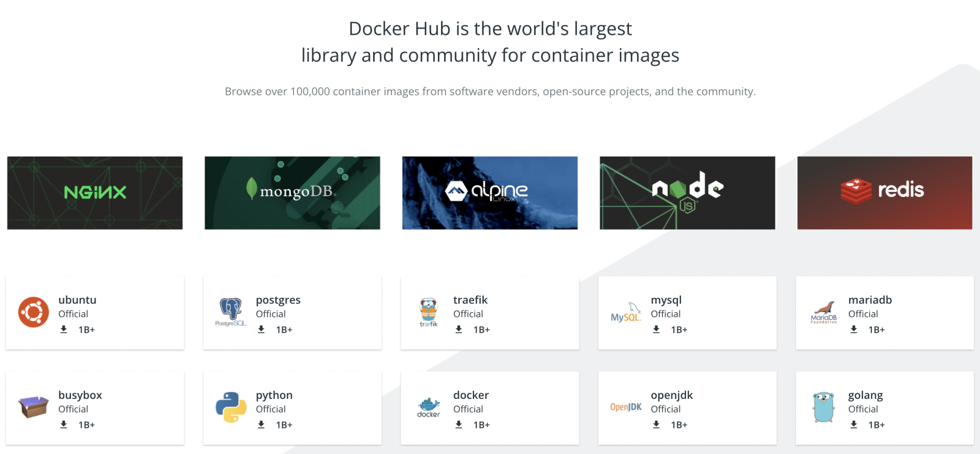The width and height of the screenshot is (980, 454).
Task: Open the mongoDB featured banner
Action: point(292,193)
